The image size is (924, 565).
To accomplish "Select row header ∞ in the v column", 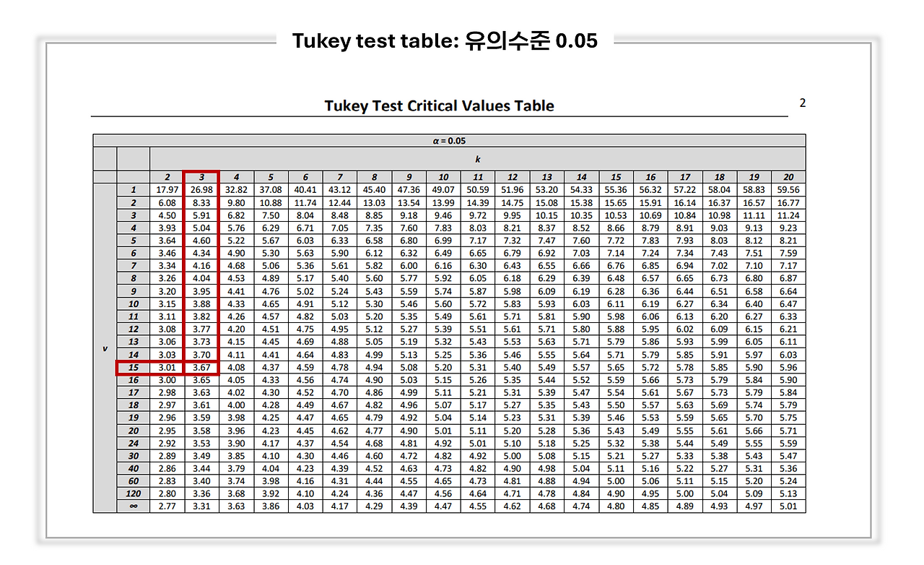I will (134, 506).
